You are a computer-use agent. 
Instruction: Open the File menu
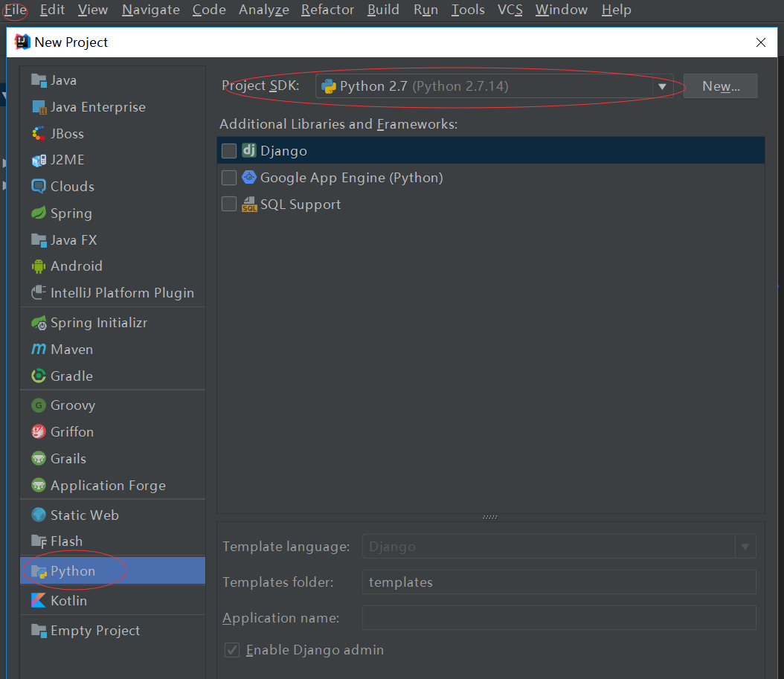16,10
